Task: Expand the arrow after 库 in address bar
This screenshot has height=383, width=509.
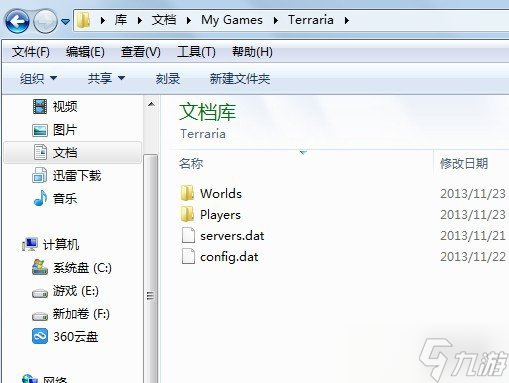Action: click(140, 21)
